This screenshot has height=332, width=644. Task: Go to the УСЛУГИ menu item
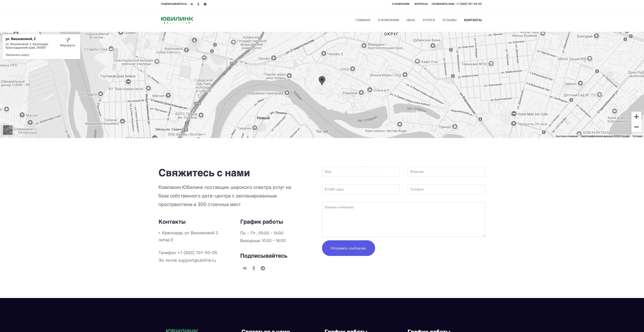tap(428, 20)
